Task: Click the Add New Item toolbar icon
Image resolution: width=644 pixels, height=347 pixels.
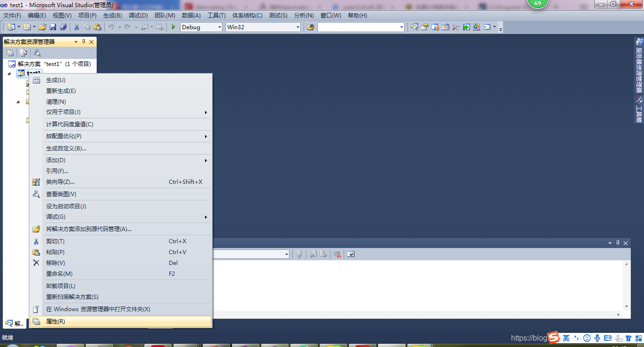Action: click(26, 27)
